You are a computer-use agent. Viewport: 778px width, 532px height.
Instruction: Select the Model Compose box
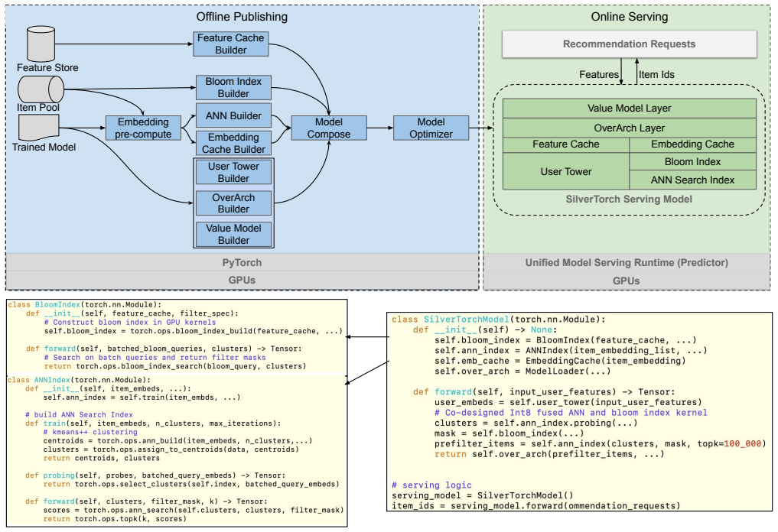tap(328, 128)
